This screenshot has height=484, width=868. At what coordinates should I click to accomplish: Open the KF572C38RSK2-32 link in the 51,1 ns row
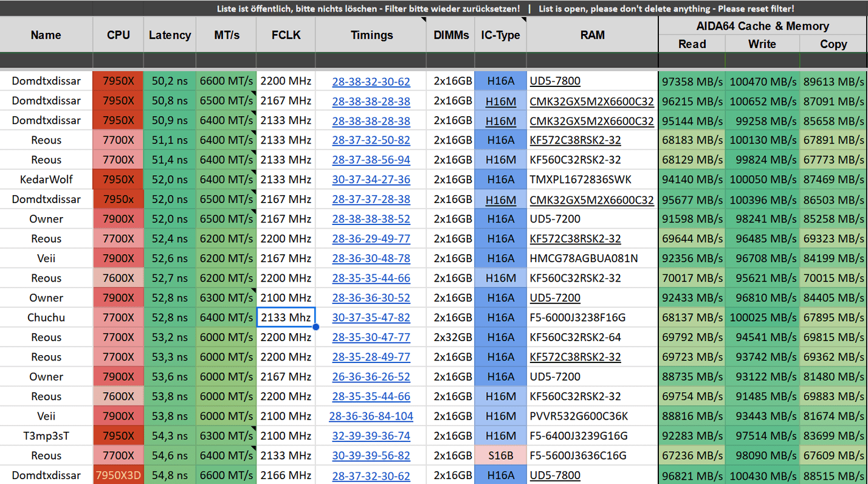pyautogui.click(x=575, y=140)
